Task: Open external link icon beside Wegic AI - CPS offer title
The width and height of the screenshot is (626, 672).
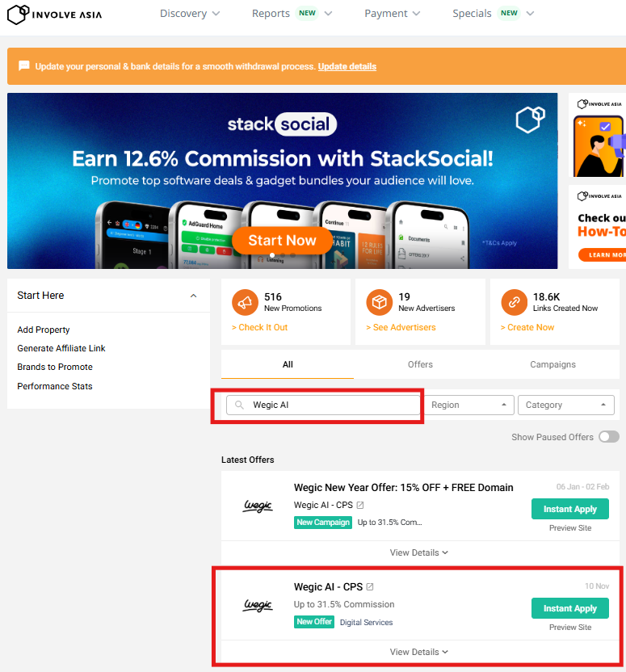Action: (370, 587)
